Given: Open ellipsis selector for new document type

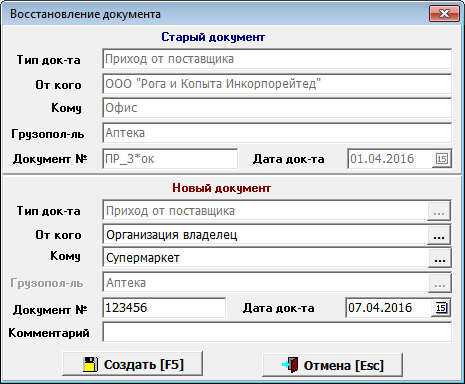Looking at the screenshot, I should [439, 211].
